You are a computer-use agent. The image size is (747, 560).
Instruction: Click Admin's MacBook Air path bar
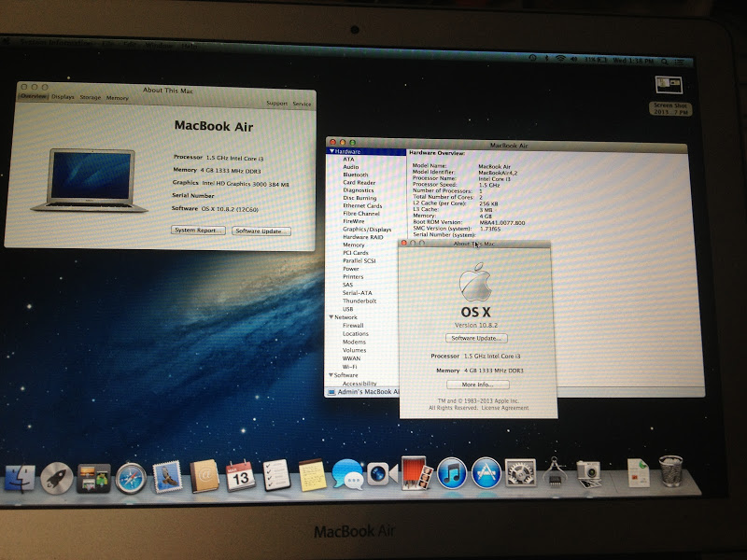click(x=363, y=392)
